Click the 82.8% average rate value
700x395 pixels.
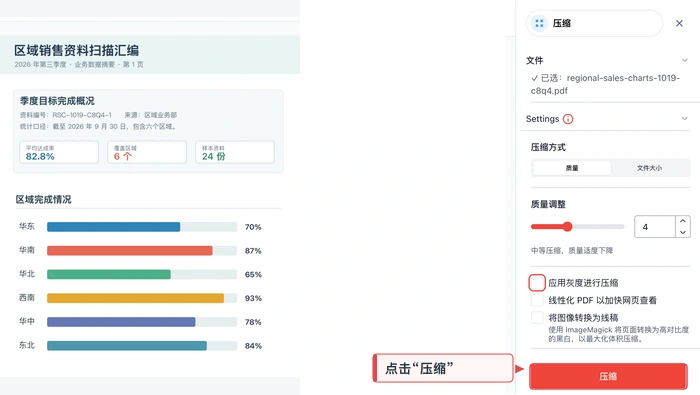coord(40,157)
